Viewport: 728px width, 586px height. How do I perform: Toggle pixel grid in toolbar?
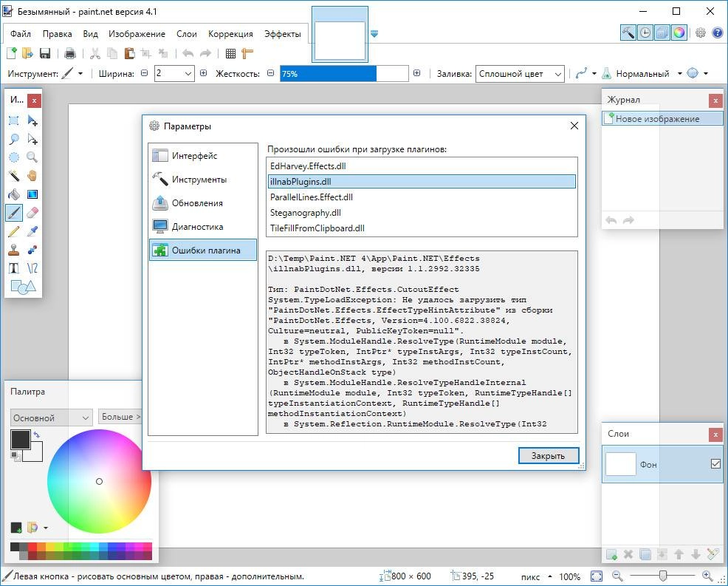pos(231,53)
